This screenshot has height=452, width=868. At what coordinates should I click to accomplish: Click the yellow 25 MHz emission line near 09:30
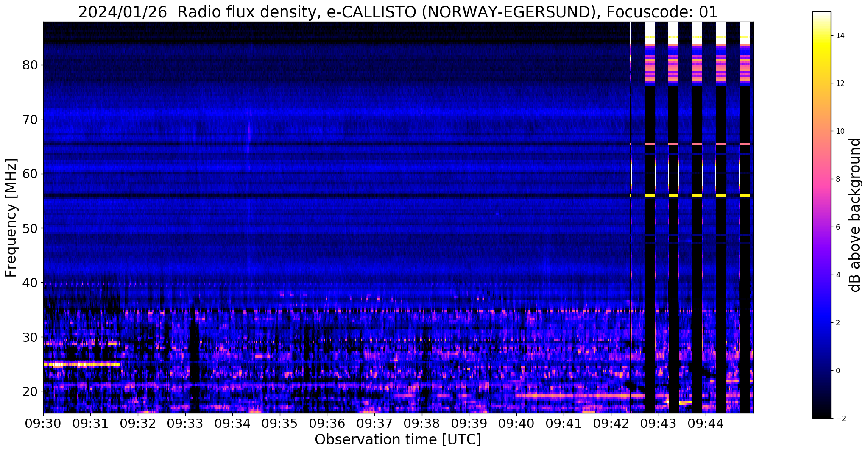[x=82, y=364]
